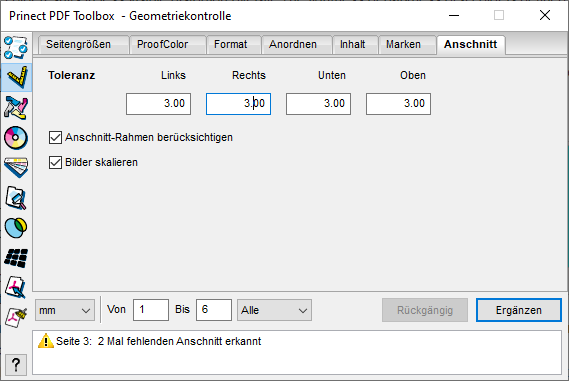This screenshot has height=381, width=569.
Task: Click the Von page number field
Action: [x=151, y=310]
